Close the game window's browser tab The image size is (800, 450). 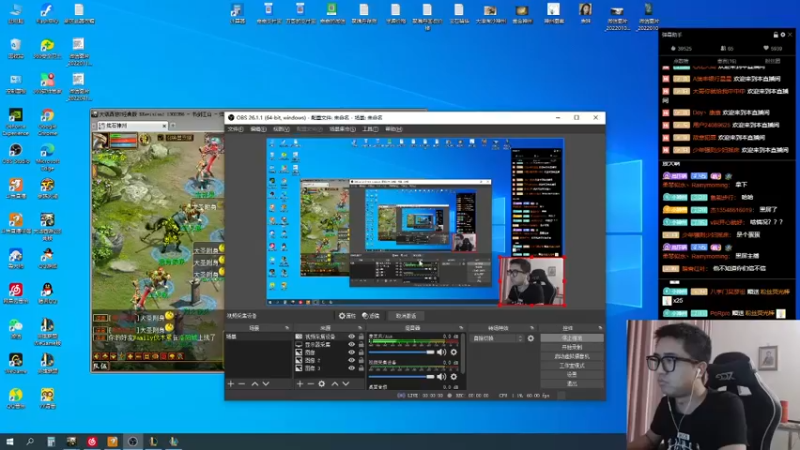pyautogui.click(x=164, y=126)
